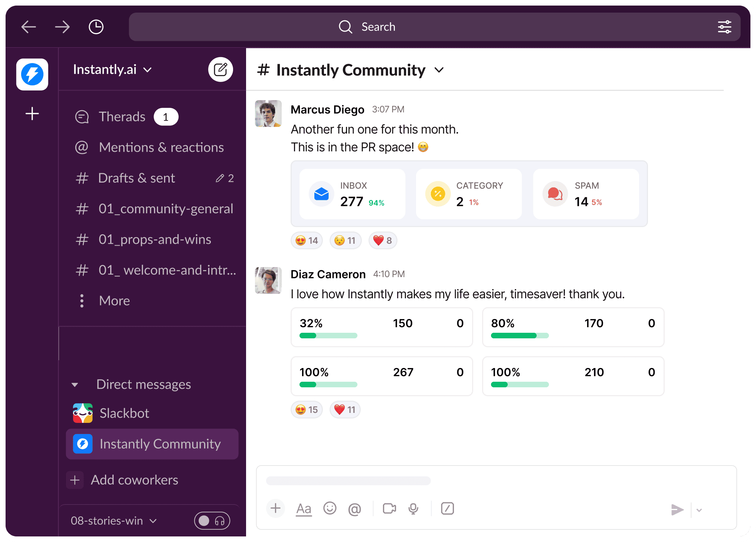Select the 01_props-and-wins channel
Image resolution: width=756 pixels, height=542 pixels.
coord(154,239)
